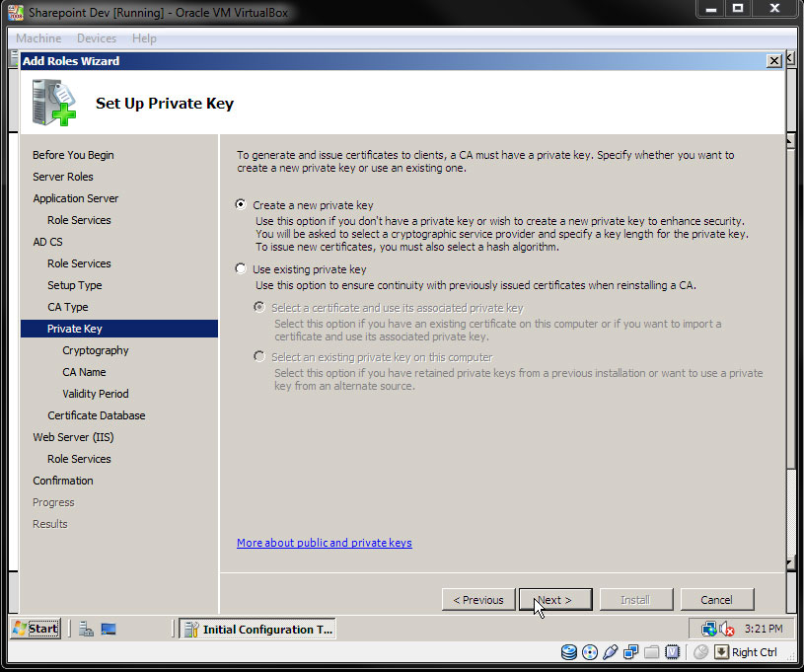Go to AD CS step
Image resolution: width=804 pixels, height=672 pixels.
click(47, 242)
